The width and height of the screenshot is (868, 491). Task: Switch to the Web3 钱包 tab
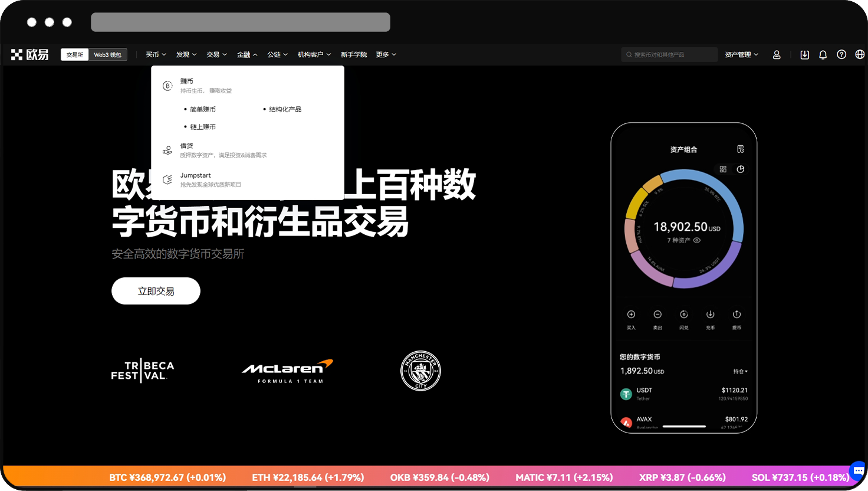pyautogui.click(x=107, y=54)
